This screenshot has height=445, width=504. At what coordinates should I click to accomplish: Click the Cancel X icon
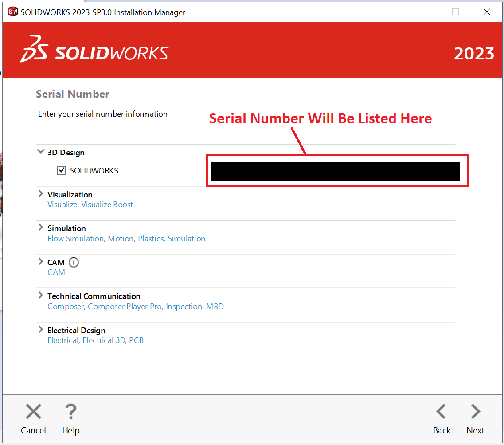(33, 412)
